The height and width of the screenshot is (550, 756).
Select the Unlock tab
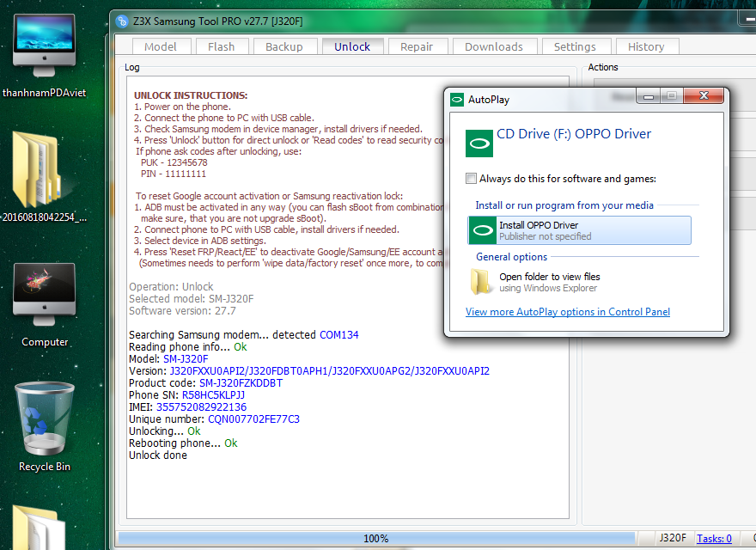click(352, 46)
